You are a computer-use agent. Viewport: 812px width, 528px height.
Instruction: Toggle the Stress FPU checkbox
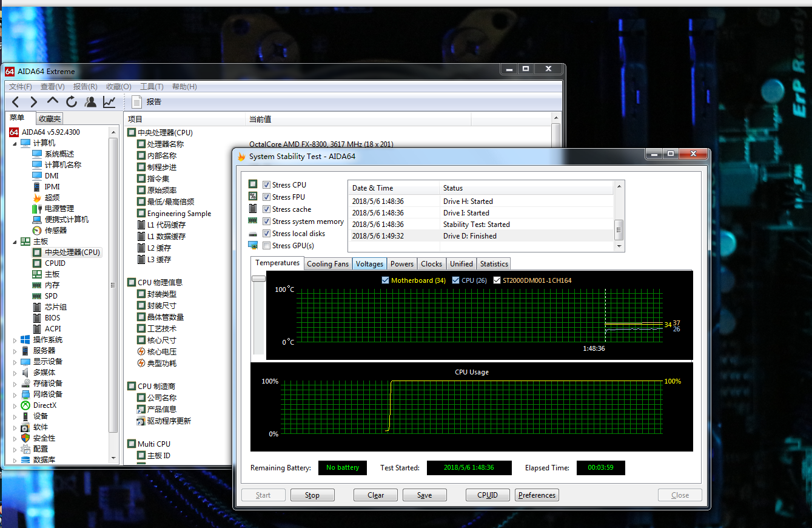coord(266,197)
